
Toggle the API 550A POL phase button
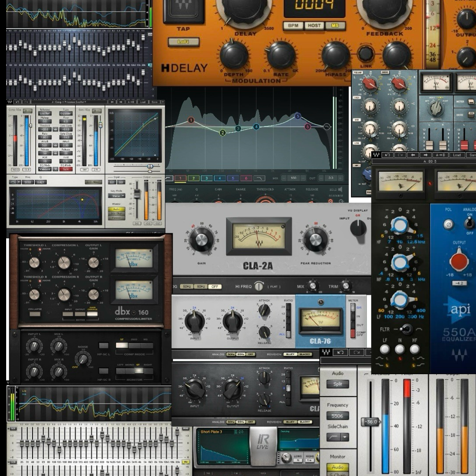coord(448,224)
